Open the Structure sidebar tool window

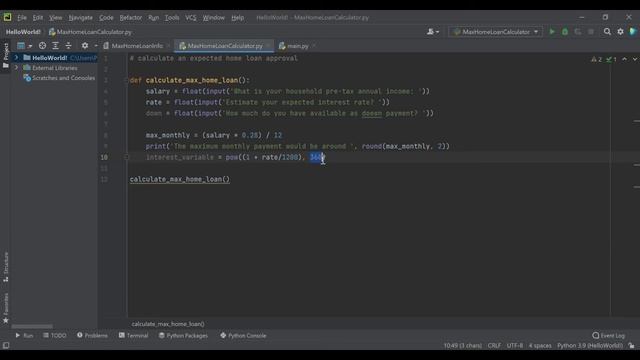6,267
